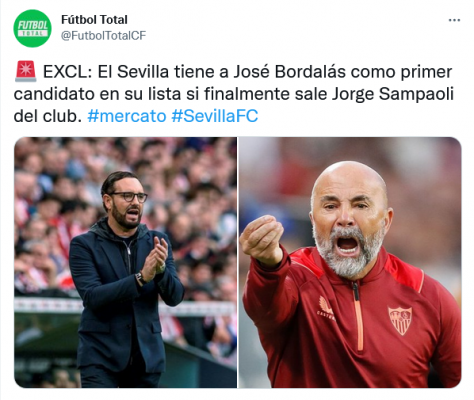Open the right photo of shouting coach

coord(350,262)
